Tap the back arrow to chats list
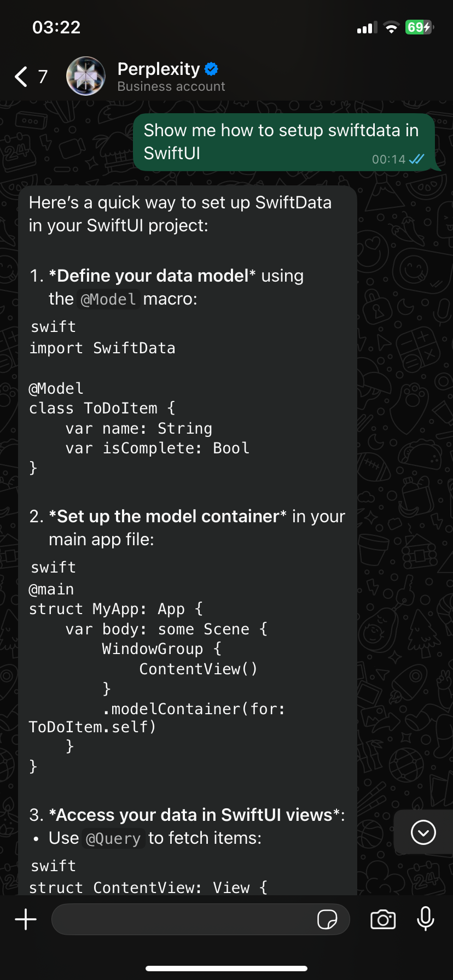 (x=21, y=77)
